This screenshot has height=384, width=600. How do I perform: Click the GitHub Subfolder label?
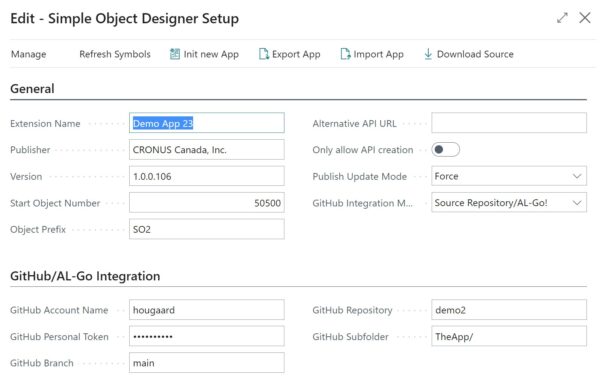pyautogui.click(x=351, y=337)
